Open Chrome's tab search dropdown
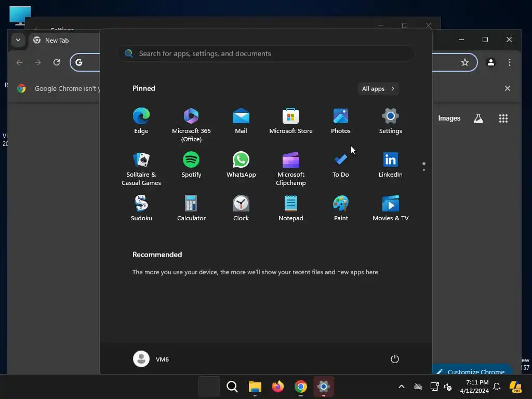 [x=18, y=40]
